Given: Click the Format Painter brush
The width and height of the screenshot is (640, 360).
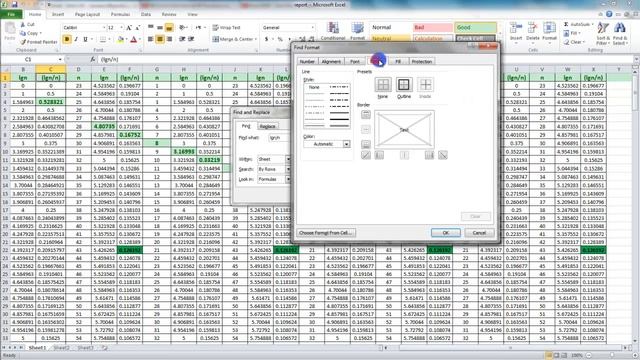Looking at the screenshot, I should (x=23, y=42).
